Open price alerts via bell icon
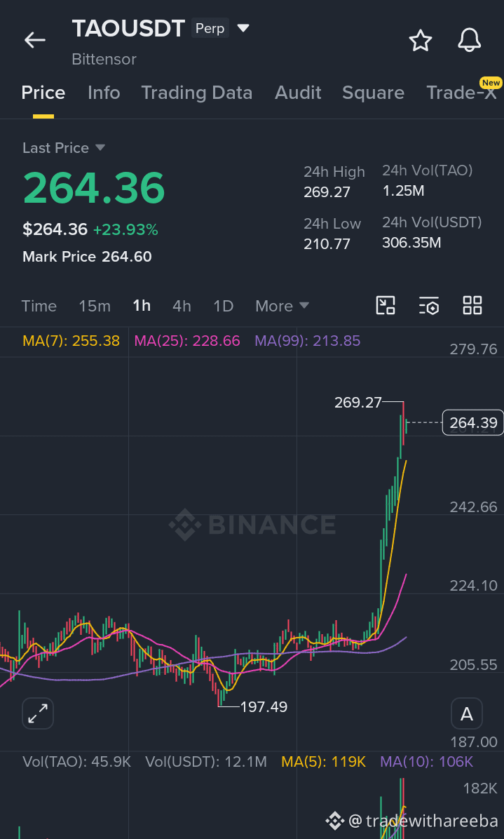The width and height of the screenshot is (504, 839). [x=469, y=40]
